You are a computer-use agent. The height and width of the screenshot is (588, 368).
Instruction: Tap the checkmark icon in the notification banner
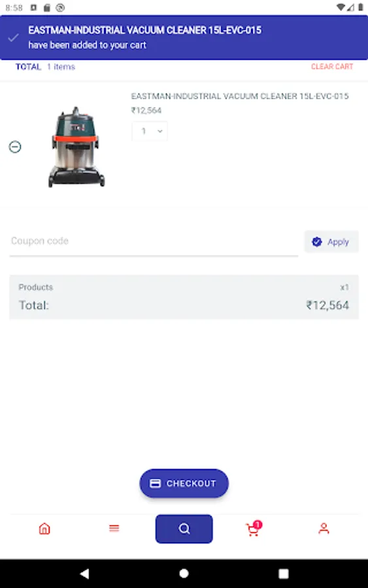13,37
